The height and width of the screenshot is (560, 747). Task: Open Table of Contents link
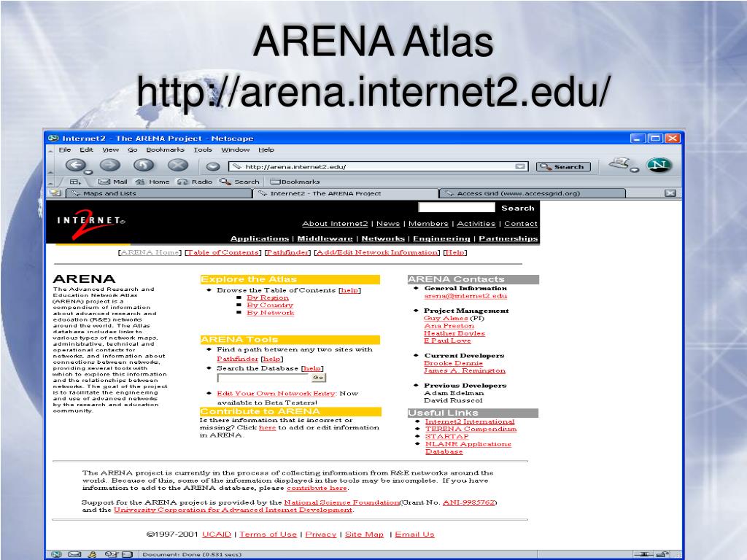(223, 252)
